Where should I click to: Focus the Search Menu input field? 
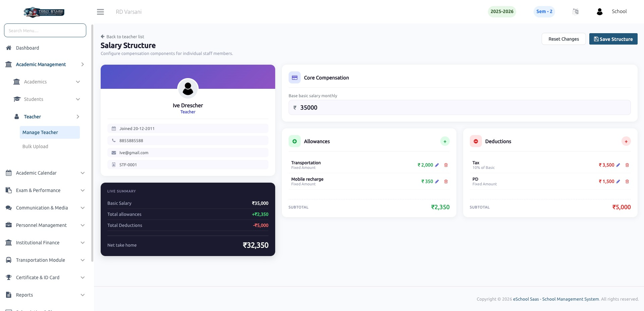[x=45, y=30]
